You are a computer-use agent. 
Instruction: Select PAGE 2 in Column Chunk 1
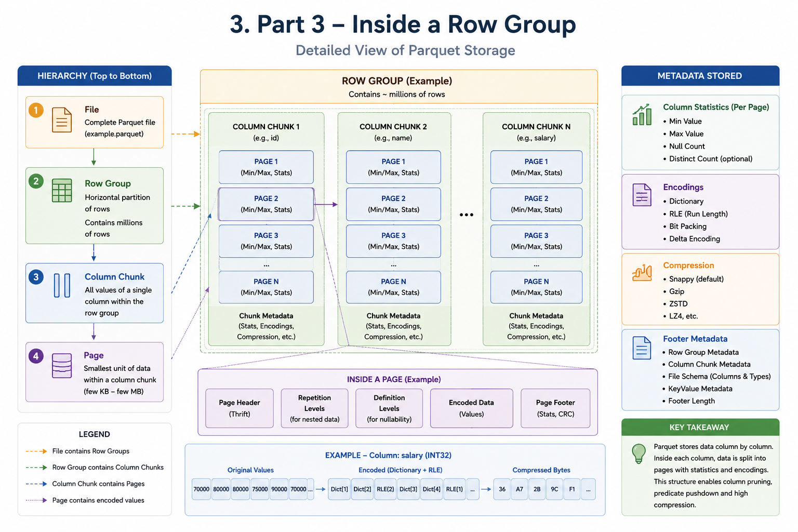266,204
